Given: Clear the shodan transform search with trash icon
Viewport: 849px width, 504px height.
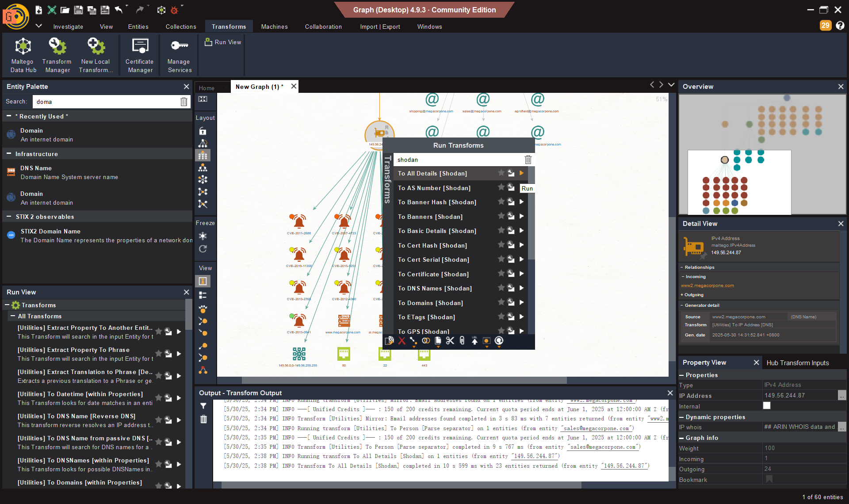Looking at the screenshot, I should click(x=528, y=160).
